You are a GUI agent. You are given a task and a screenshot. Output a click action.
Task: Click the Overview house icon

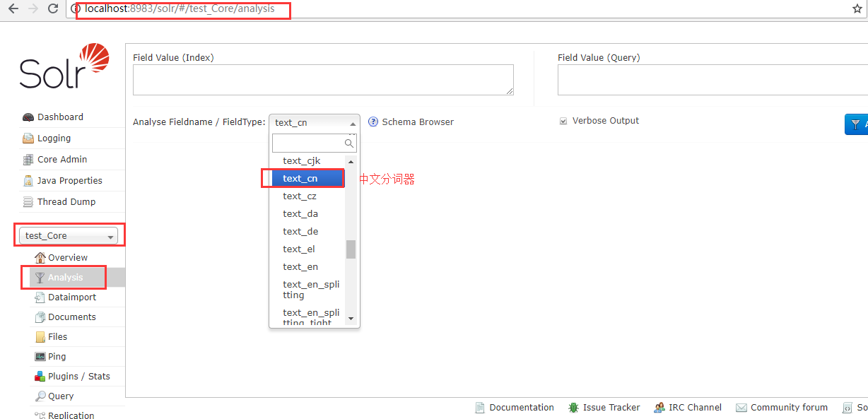(40, 257)
